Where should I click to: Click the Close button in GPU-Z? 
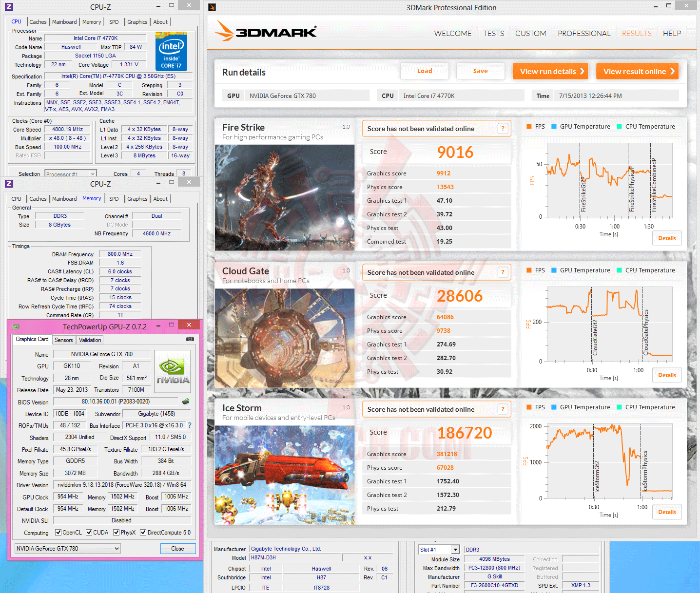click(177, 549)
